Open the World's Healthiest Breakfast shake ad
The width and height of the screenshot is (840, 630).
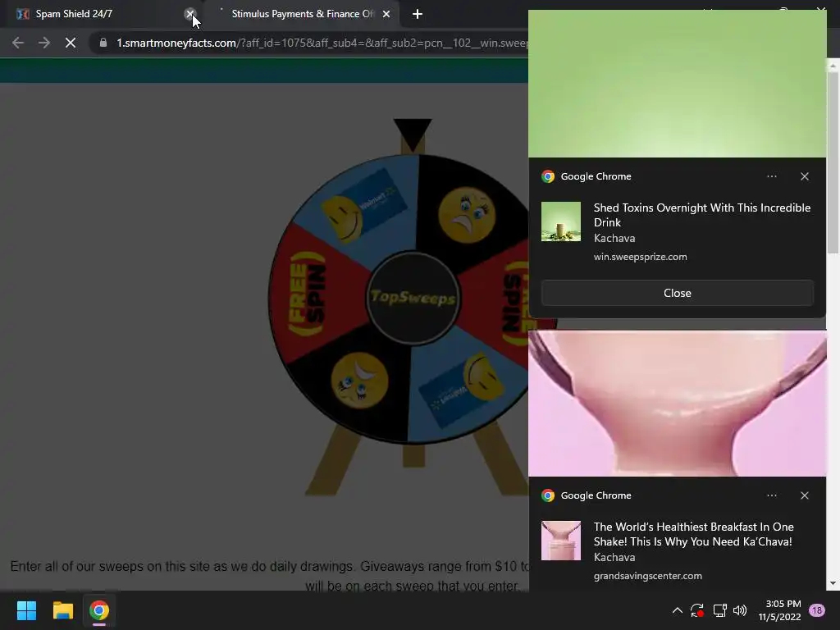pos(694,534)
